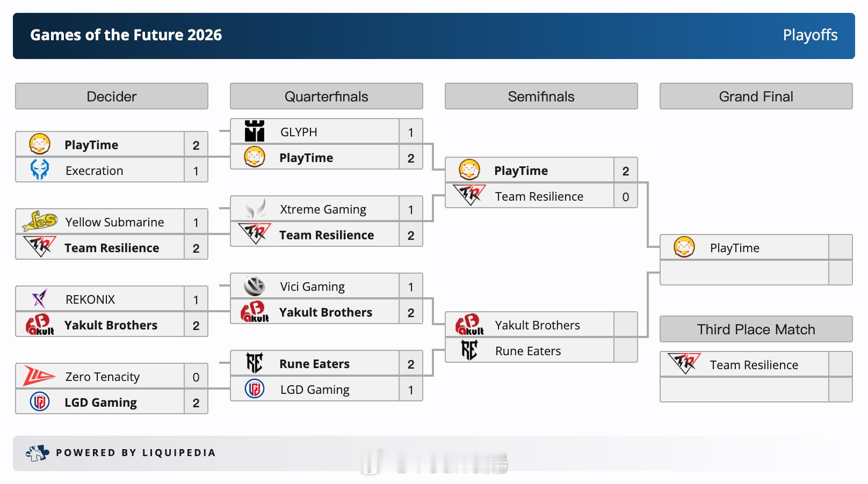Select the Grand Final column header
The width and height of the screenshot is (868, 484).
[x=756, y=96]
